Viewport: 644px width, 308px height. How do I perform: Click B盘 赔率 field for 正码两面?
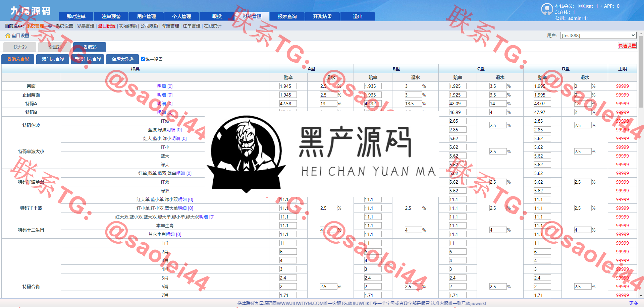coord(373,95)
